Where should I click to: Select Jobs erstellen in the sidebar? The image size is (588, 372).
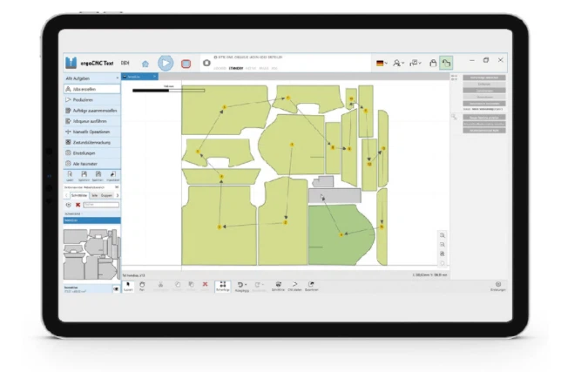click(x=91, y=89)
